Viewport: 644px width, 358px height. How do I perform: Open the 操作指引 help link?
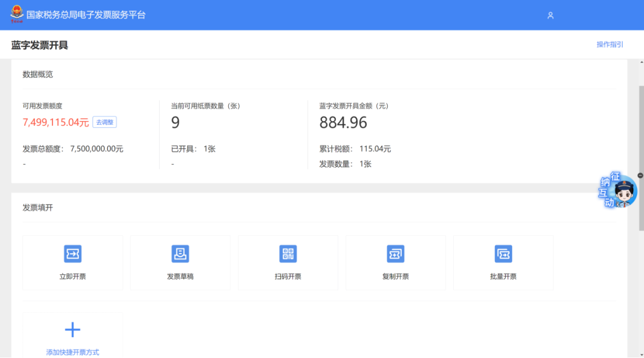tap(609, 45)
